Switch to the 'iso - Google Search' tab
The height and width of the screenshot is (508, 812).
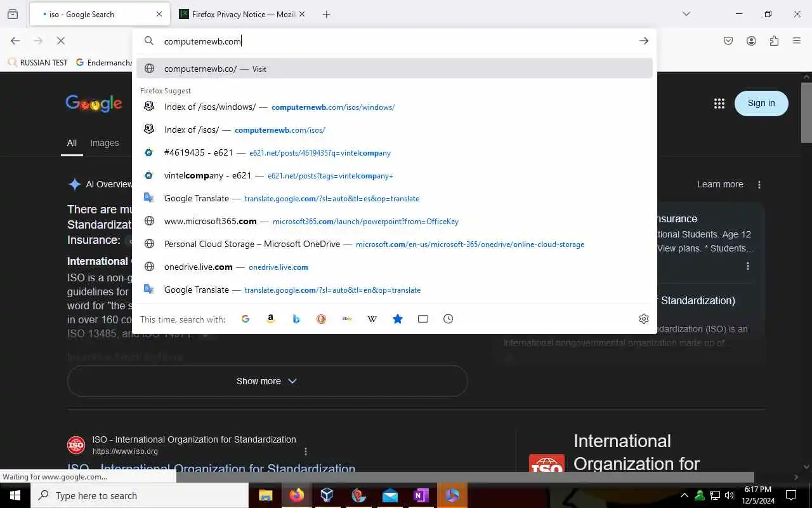98,14
